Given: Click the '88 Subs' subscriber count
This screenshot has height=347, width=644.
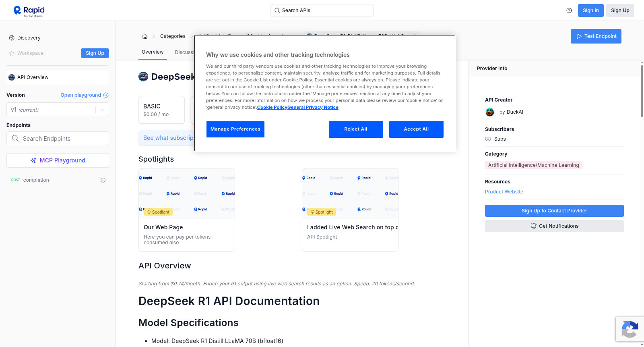Looking at the screenshot, I should point(495,139).
